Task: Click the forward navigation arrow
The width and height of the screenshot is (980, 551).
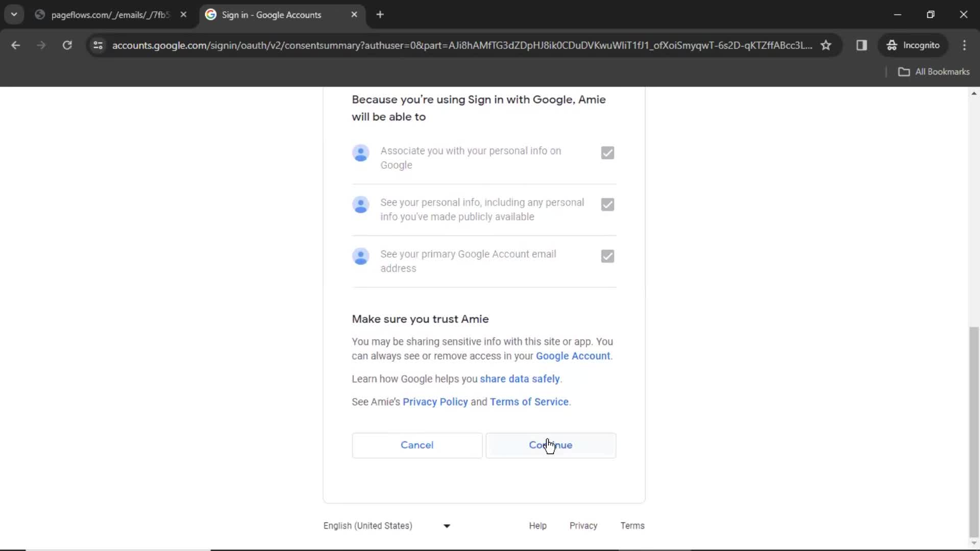Action: coord(41,45)
